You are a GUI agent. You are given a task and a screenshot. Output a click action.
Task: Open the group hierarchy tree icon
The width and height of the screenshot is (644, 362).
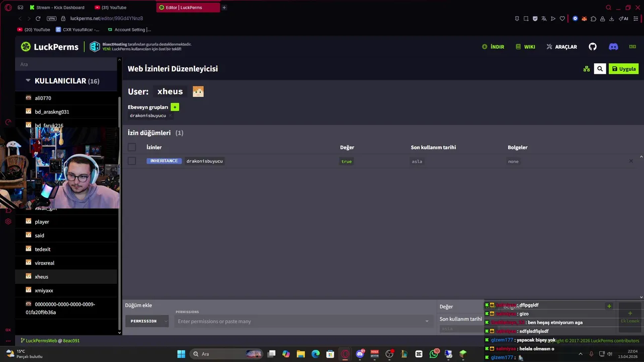pos(586,69)
